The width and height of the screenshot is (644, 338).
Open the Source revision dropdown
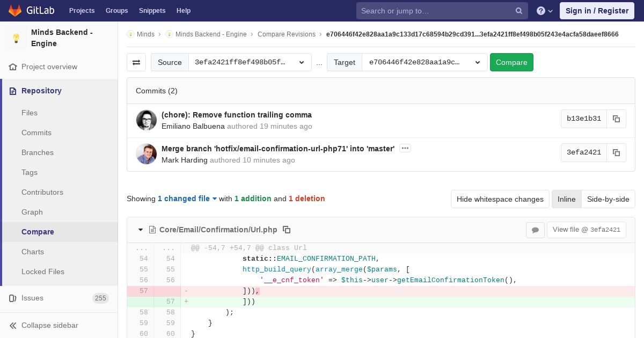pyautogui.click(x=250, y=62)
